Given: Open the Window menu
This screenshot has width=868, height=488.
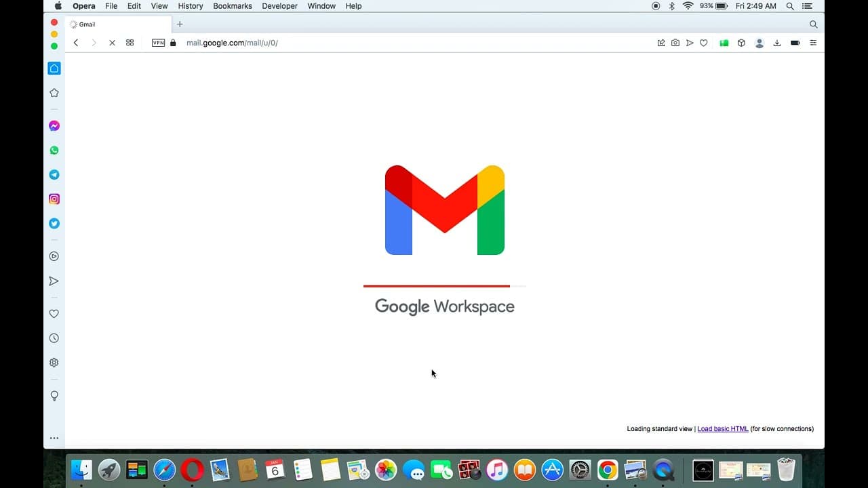Looking at the screenshot, I should 321,6.
